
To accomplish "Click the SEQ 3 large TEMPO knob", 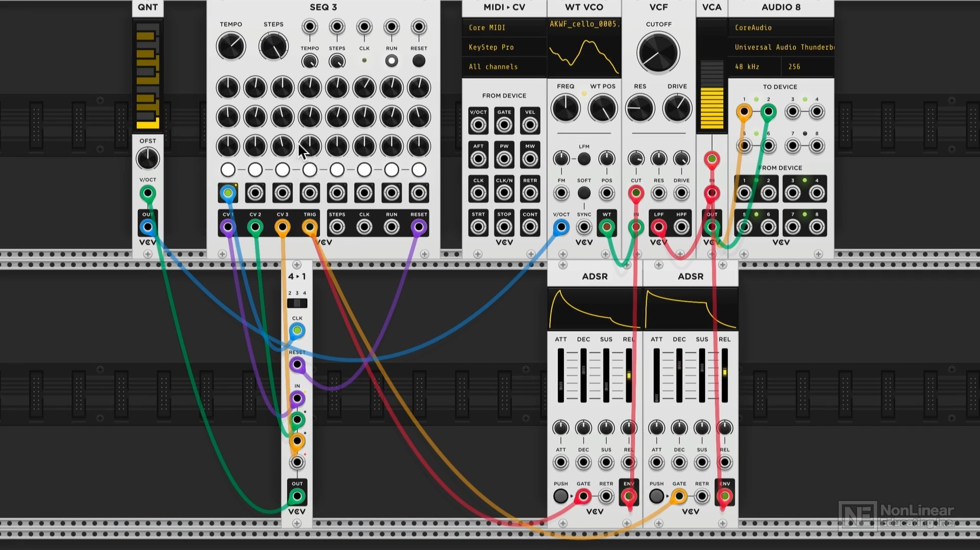I will point(231,46).
